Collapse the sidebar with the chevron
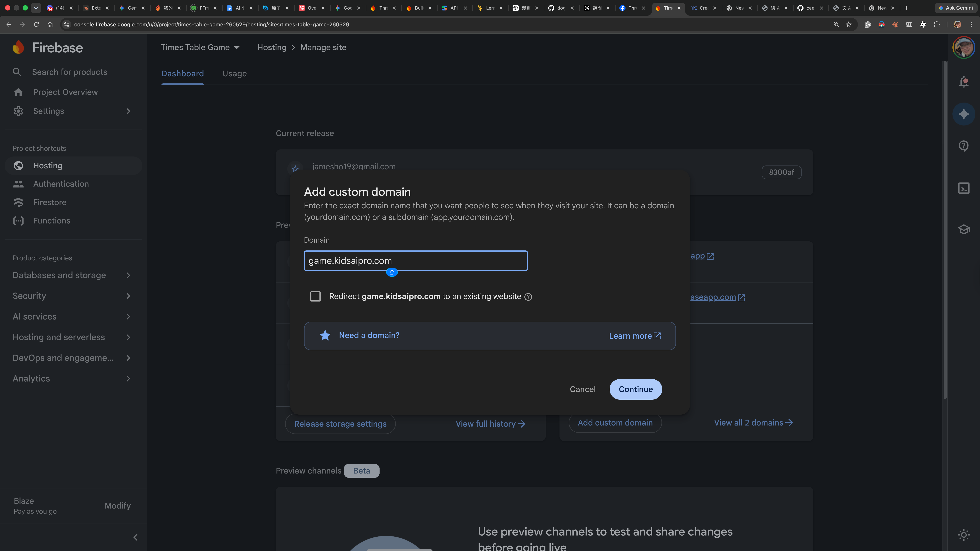This screenshot has height=551, width=980. tap(136, 537)
